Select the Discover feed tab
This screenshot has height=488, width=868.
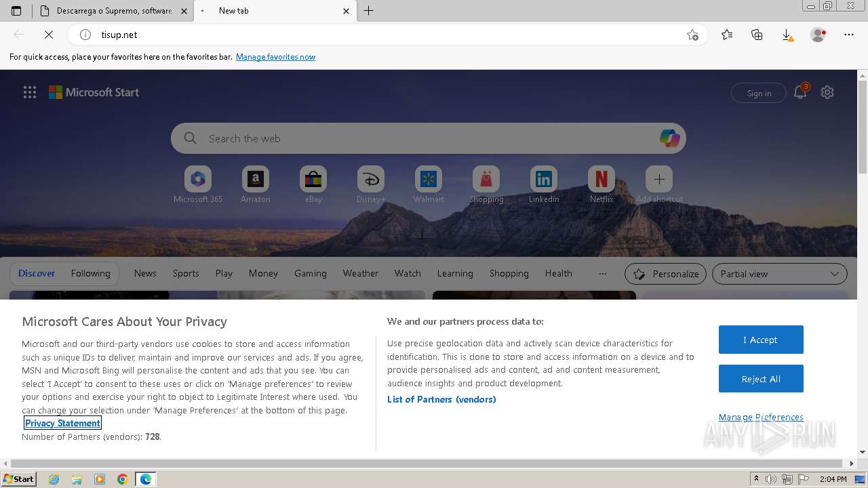(x=37, y=273)
